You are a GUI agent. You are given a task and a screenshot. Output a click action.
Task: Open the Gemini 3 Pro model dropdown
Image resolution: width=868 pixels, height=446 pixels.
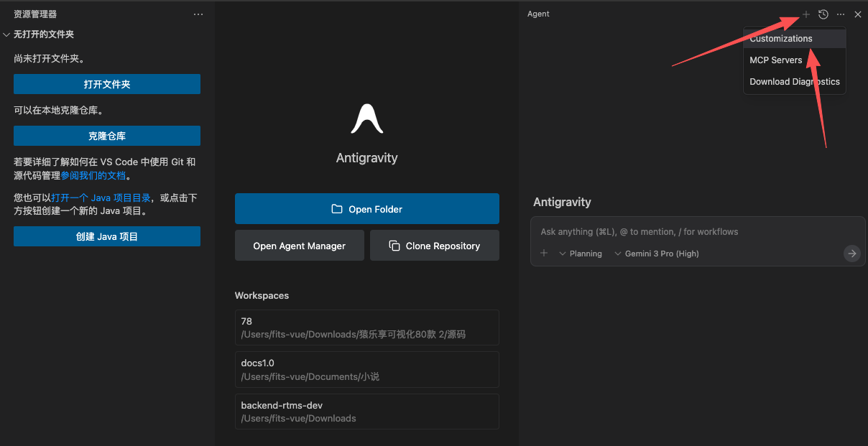point(656,253)
